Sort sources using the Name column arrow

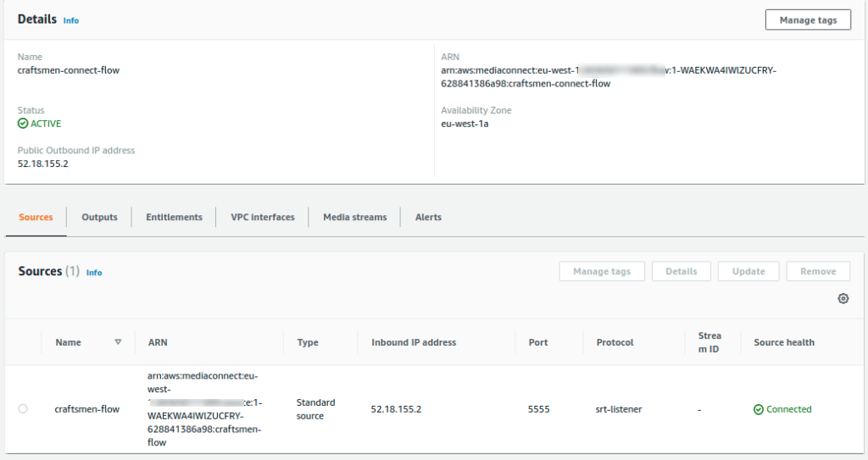tap(118, 342)
